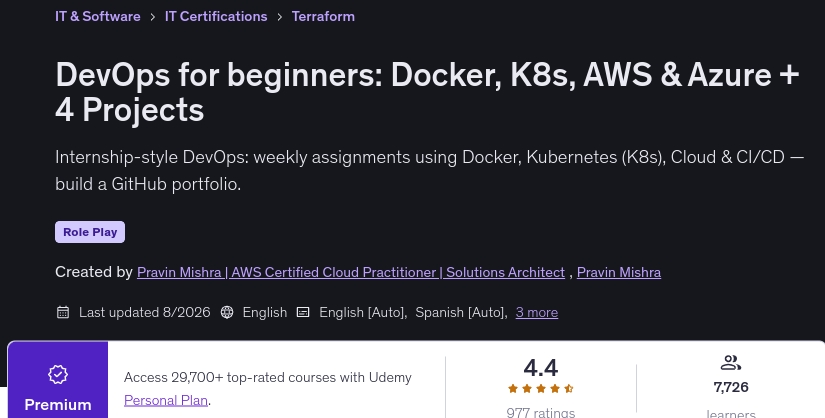This screenshot has width=825, height=418.
Task: Click the 7,726 learners count
Action: pyautogui.click(x=731, y=387)
